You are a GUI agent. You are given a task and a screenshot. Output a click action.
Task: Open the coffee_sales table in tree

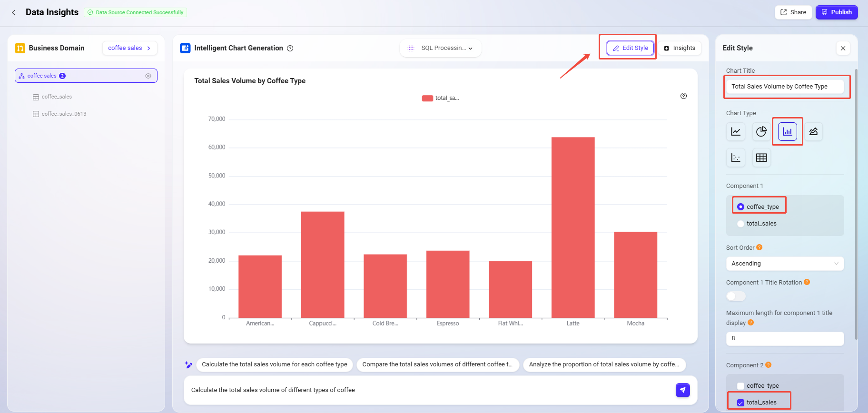(x=57, y=97)
